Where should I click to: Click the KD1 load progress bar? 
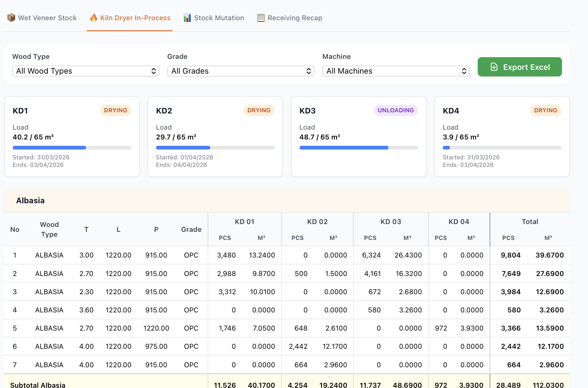[72, 148]
